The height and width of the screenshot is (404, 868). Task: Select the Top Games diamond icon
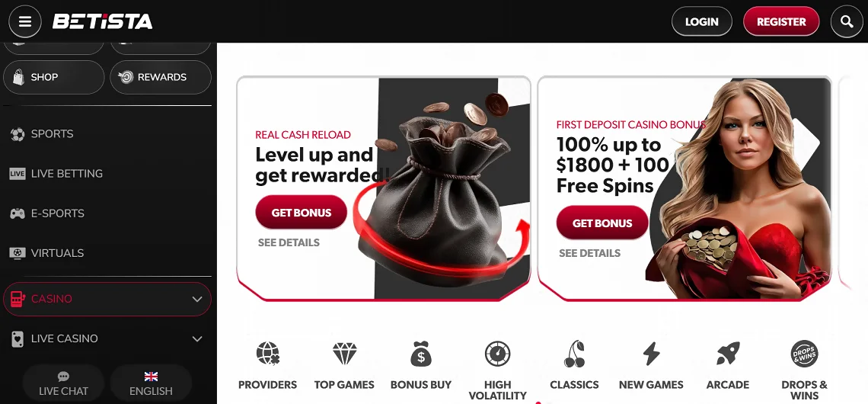click(344, 354)
